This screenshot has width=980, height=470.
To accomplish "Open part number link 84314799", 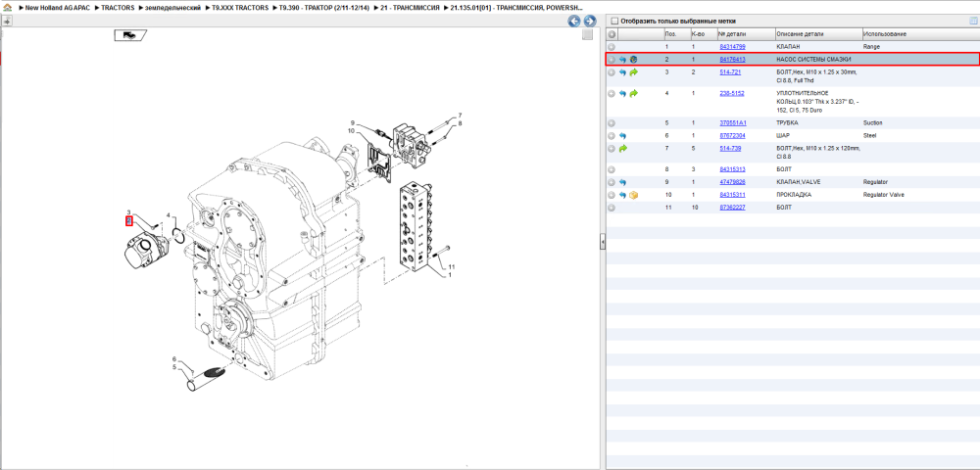I will pyautogui.click(x=732, y=47).
